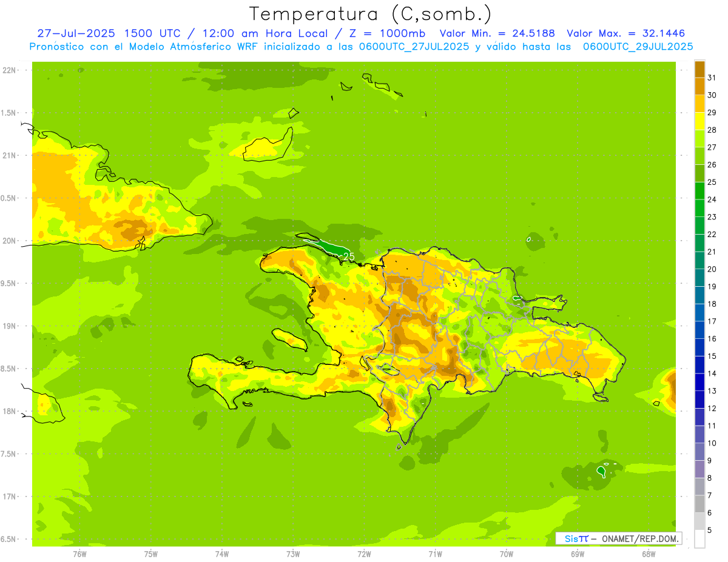Click the "68W" longitude axis label
Screen dimensions: 728x562
648,554
